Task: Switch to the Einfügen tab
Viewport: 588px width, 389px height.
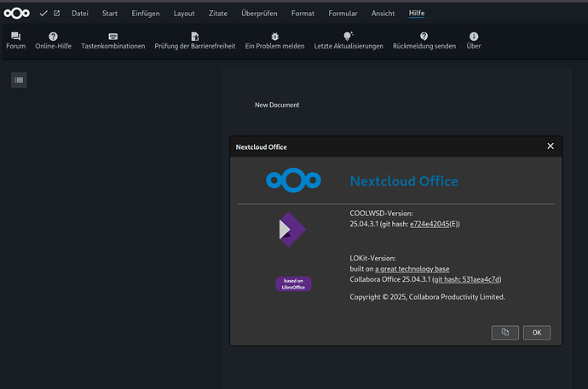Action: [x=146, y=14]
